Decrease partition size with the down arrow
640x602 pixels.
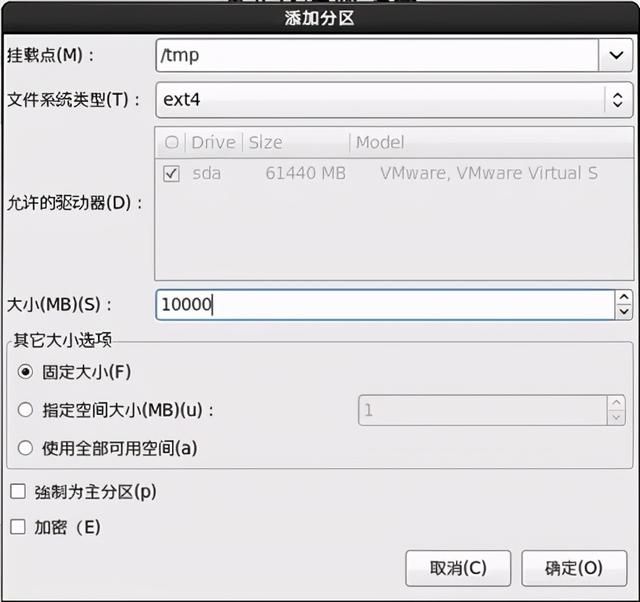tap(624, 312)
